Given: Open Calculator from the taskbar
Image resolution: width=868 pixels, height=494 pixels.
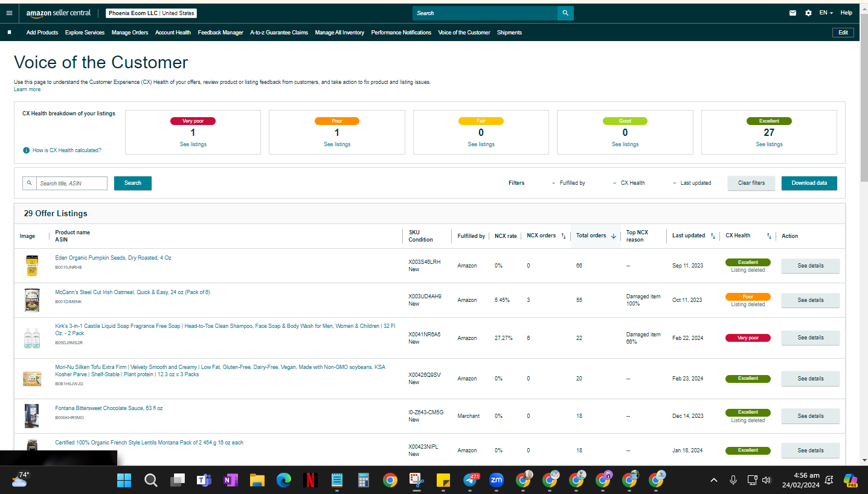Looking at the screenshot, I should (363, 481).
